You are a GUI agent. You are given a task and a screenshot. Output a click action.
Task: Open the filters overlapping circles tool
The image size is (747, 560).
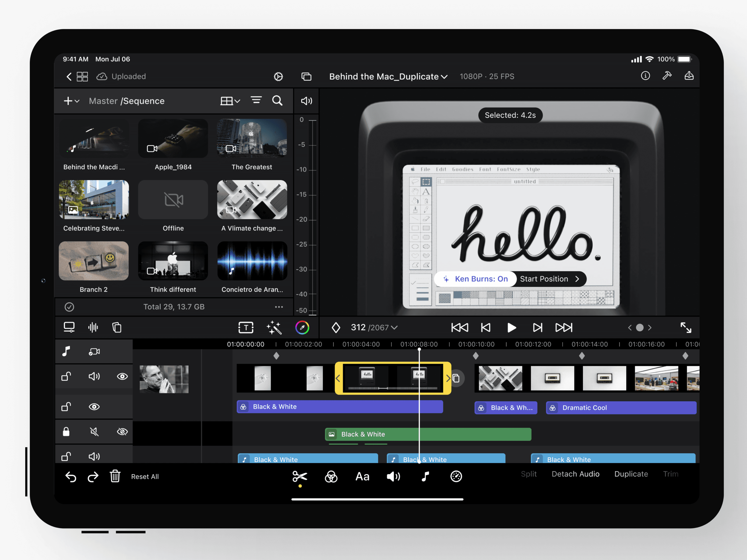coord(331,477)
